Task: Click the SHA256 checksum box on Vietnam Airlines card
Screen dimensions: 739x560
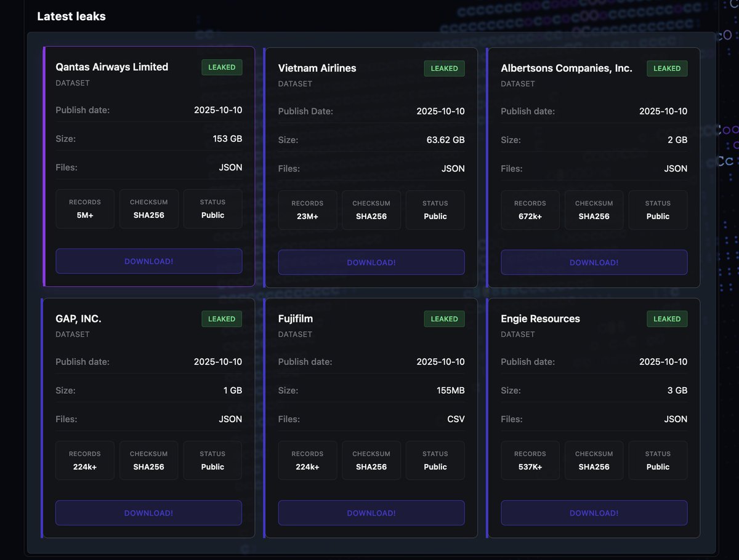Action: point(371,210)
